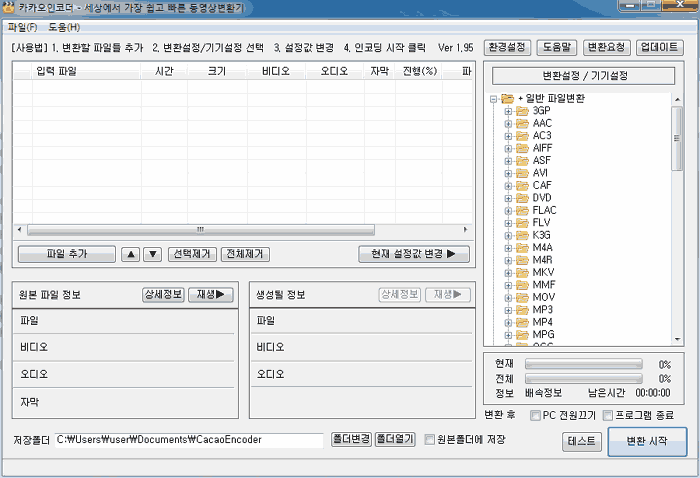
Task: Click the M4A folder icon
Action: tap(522, 248)
